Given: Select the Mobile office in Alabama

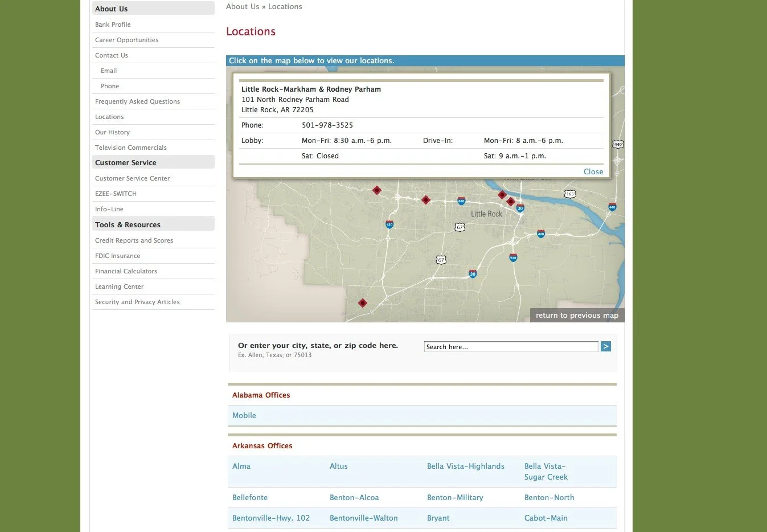Looking at the screenshot, I should 244,415.
